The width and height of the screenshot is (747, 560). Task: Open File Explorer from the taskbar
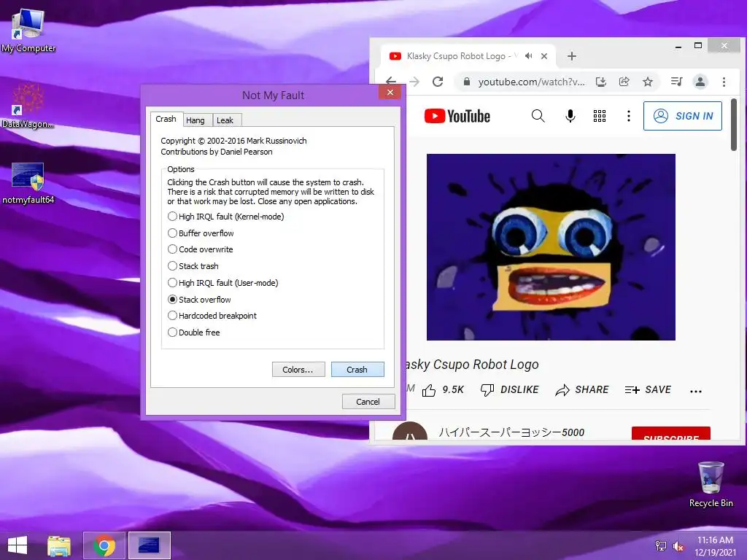click(x=59, y=545)
